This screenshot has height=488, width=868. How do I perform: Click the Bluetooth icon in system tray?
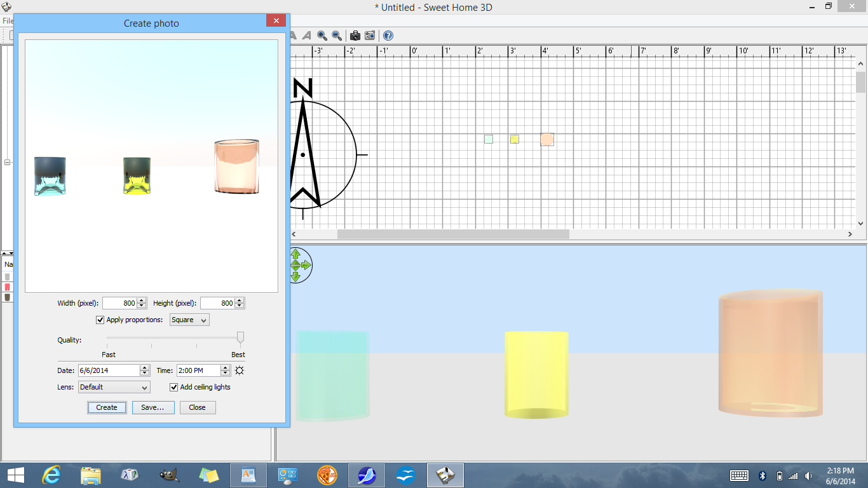coord(763,475)
